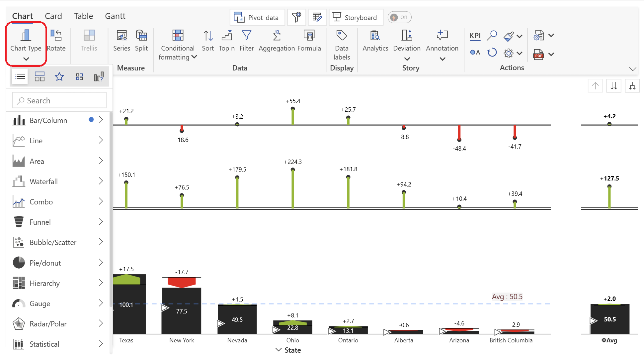Image resolution: width=644 pixels, height=362 pixels.
Task: Open the paint brush format dropdown arrow
Action: point(520,36)
